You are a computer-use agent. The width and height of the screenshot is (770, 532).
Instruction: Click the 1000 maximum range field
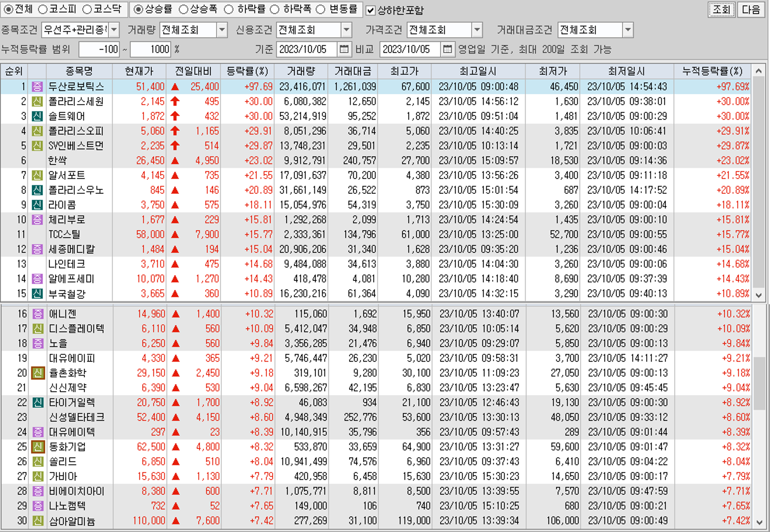[150, 49]
